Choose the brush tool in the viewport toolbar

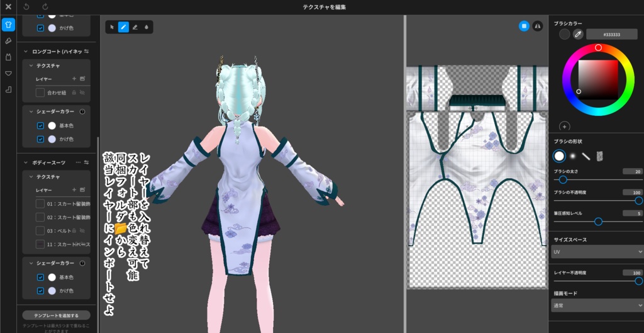pyautogui.click(x=123, y=27)
